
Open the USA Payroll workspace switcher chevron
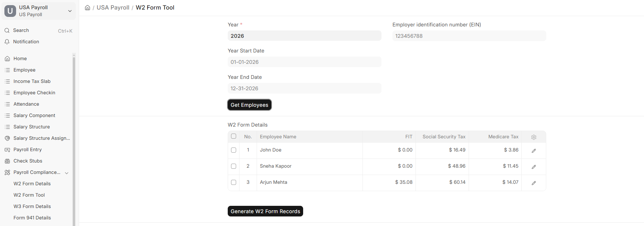(70, 11)
